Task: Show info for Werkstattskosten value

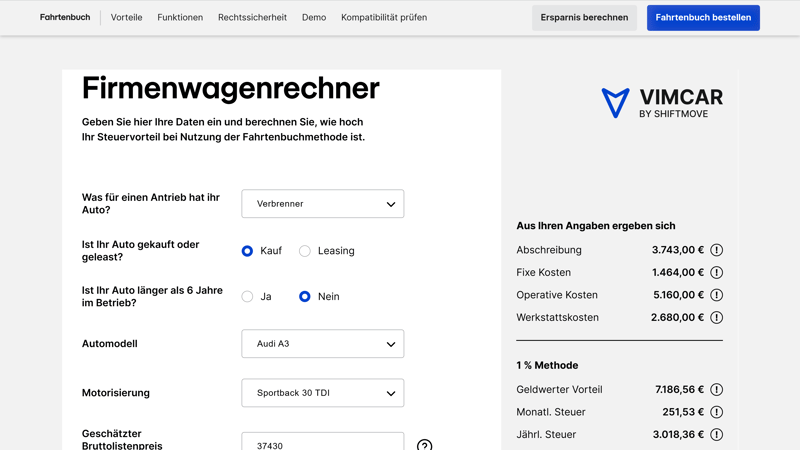Action: click(716, 317)
